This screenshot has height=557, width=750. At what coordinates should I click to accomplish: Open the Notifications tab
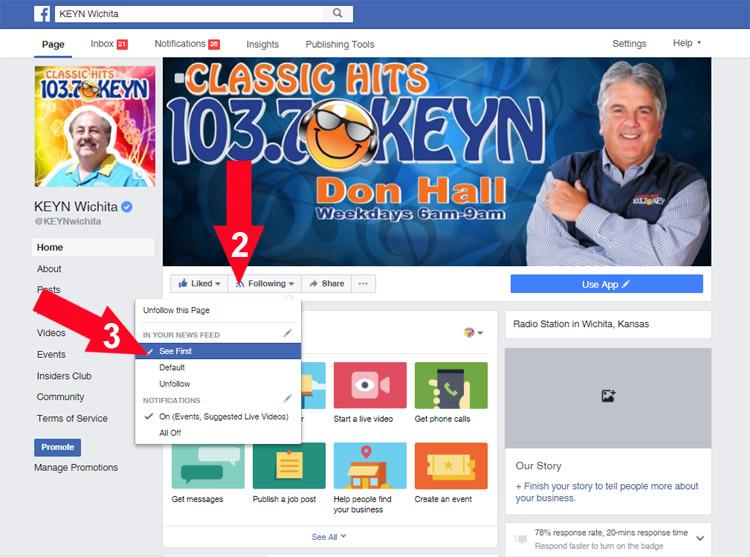(x=187, y=44)
